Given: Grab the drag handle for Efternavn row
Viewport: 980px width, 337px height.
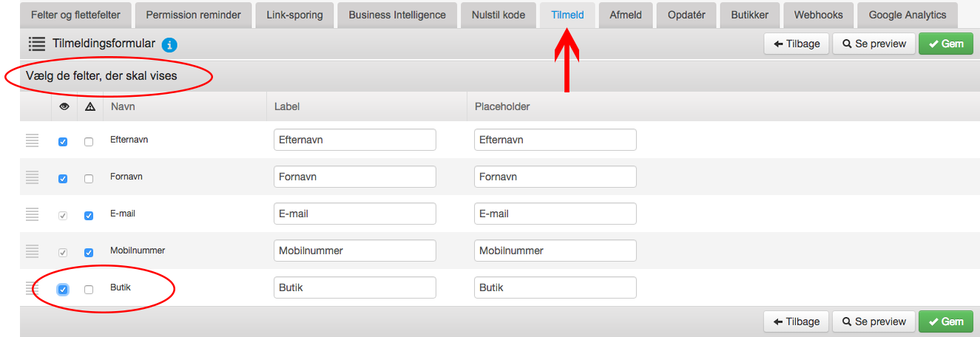Looking at the screenshot, I should 32,140.
